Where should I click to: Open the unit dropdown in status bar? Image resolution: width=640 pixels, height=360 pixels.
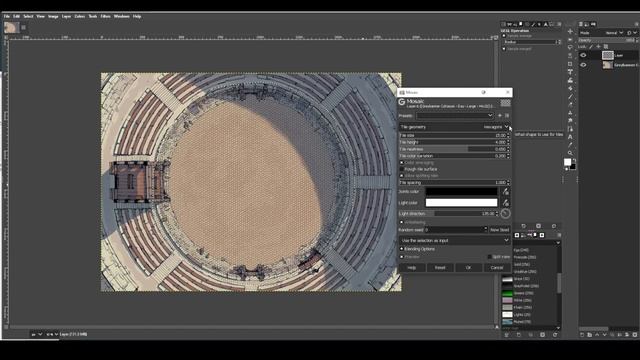click(36, 334)
